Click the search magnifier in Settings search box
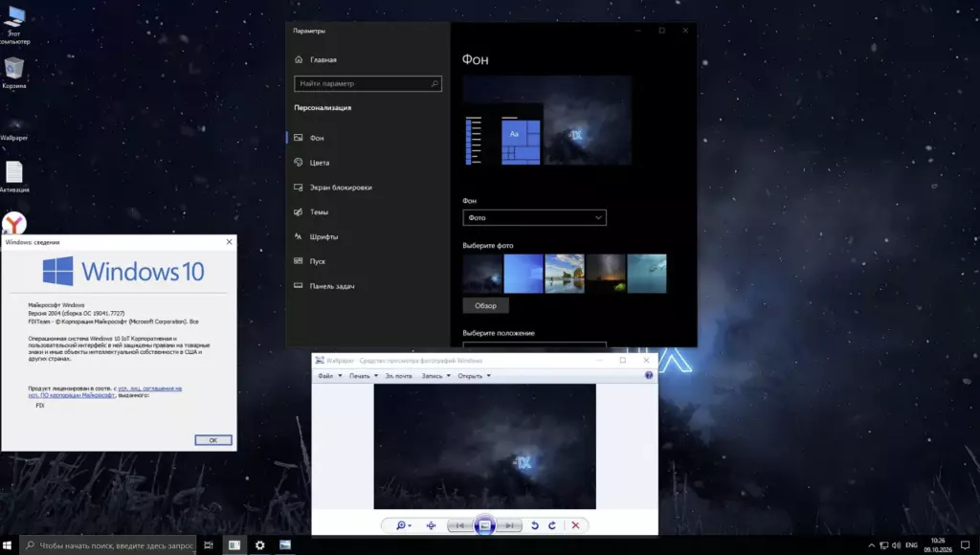The width and height of the screenshot is (980, 555). coord(434,84)
